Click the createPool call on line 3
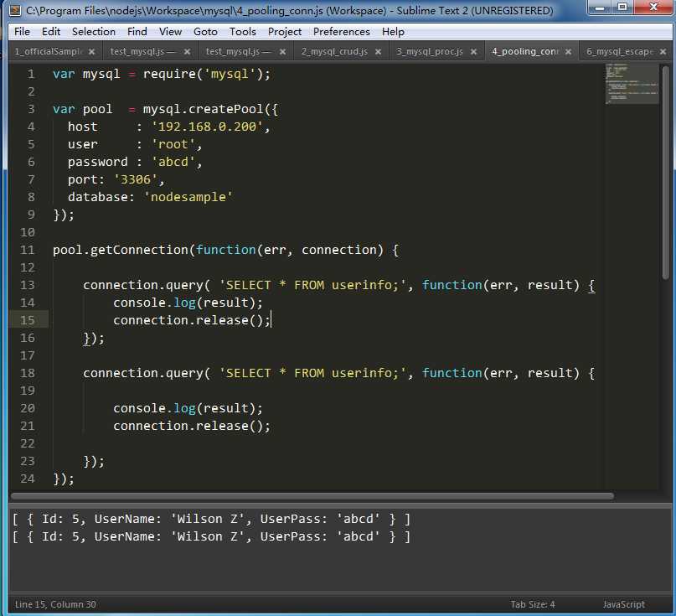 click(225, 109)
